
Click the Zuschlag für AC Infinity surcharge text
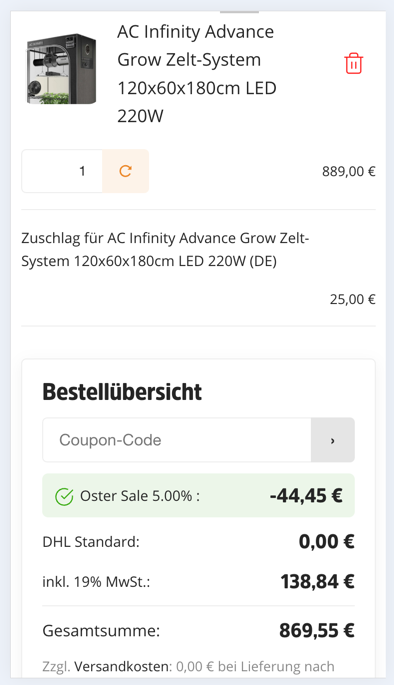(x=165, y=249)
